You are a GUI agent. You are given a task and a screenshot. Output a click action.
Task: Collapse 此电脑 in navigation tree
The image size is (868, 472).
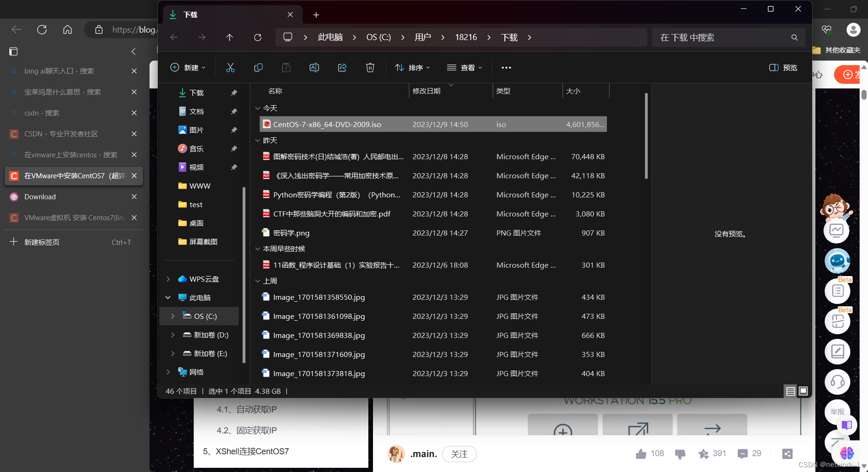click(168, 297)
